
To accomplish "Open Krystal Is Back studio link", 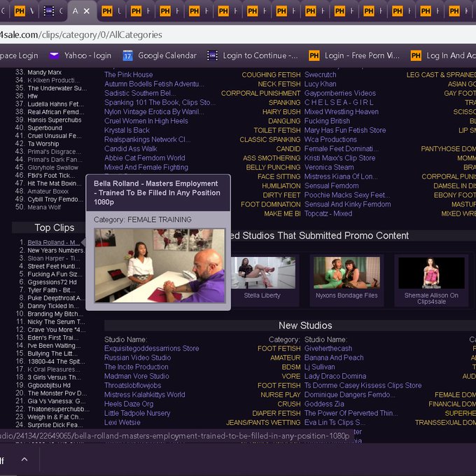I will click(127, 130).
